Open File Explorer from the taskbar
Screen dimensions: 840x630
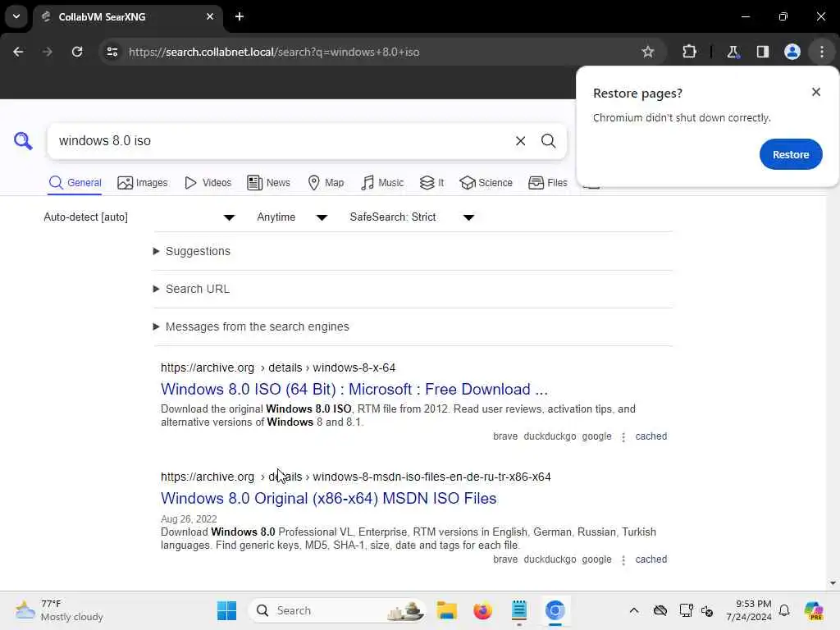tap(446, 610)
